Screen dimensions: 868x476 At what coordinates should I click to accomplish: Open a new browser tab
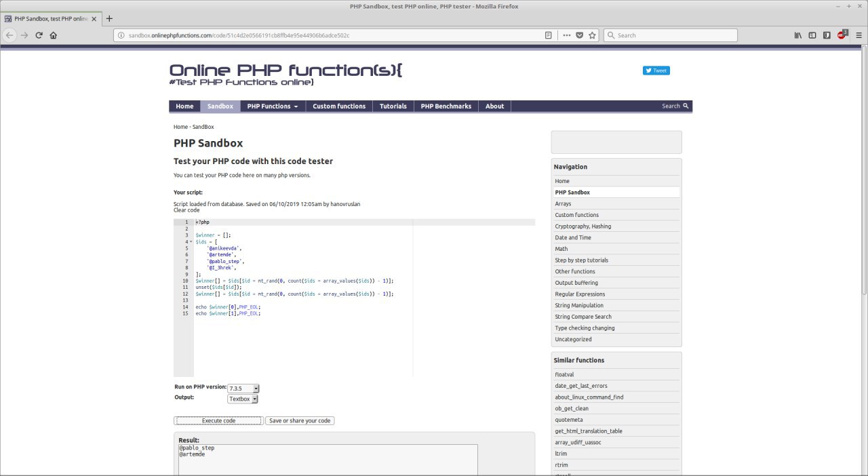tap(110, 18)
